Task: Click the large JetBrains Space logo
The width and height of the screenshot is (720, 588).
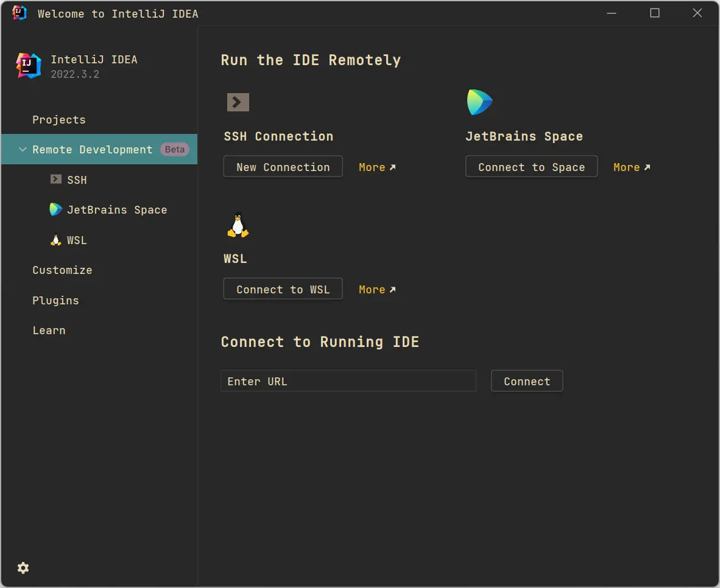Action: tap(479, 102)
